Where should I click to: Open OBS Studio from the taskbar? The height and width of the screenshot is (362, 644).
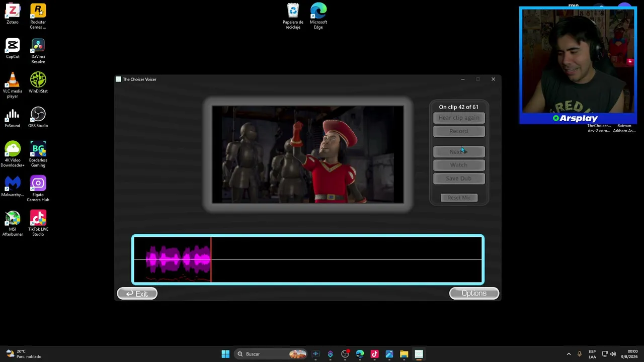[x=345, y=354]
